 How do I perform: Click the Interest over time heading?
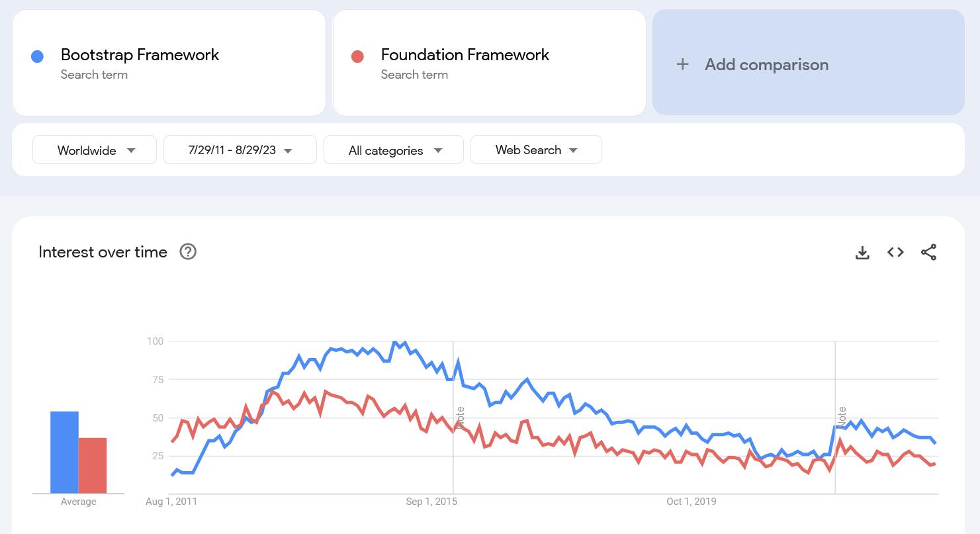(103, 252)
